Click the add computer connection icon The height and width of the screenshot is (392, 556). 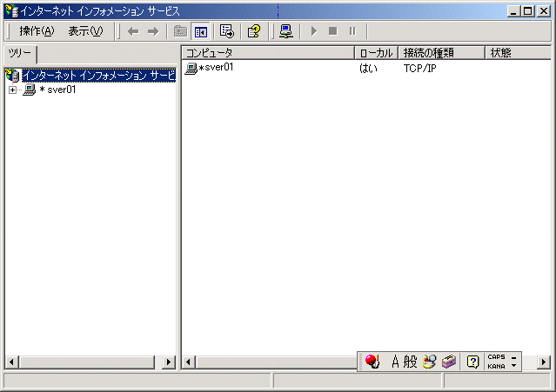(285, 31)
